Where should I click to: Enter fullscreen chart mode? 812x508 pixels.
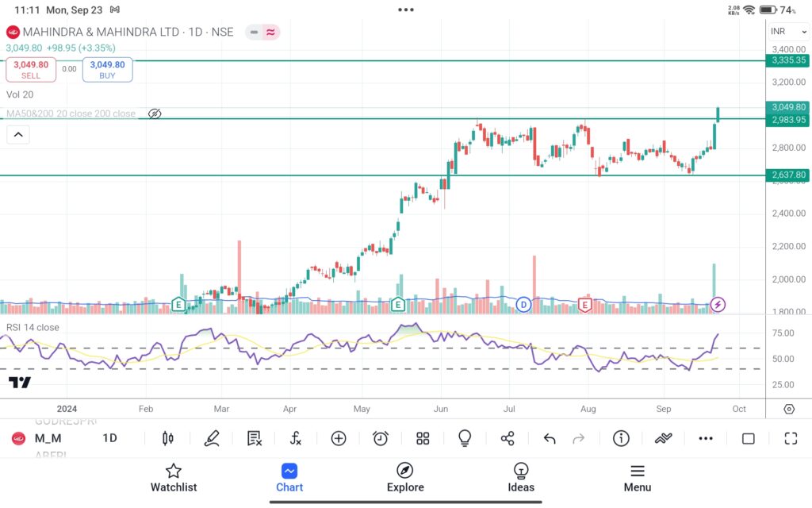pyautogui.click(x=791, y=438)
